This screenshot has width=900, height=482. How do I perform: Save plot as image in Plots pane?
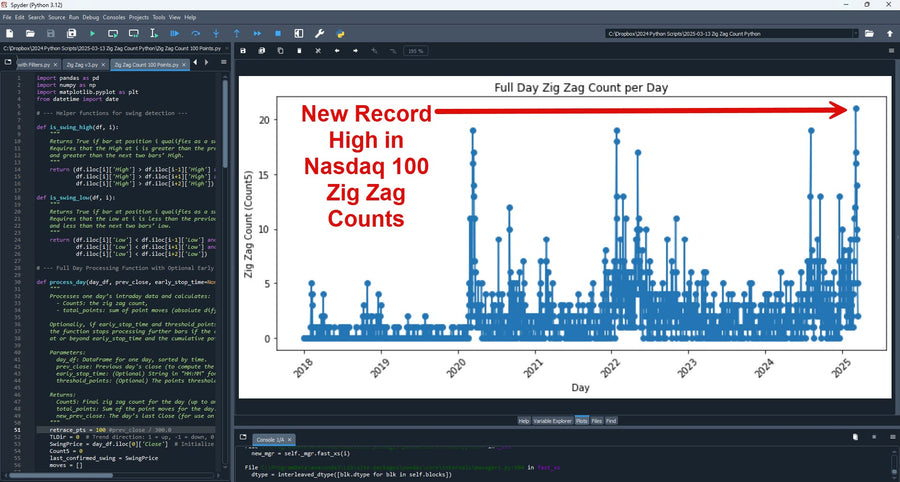point(243,50)
